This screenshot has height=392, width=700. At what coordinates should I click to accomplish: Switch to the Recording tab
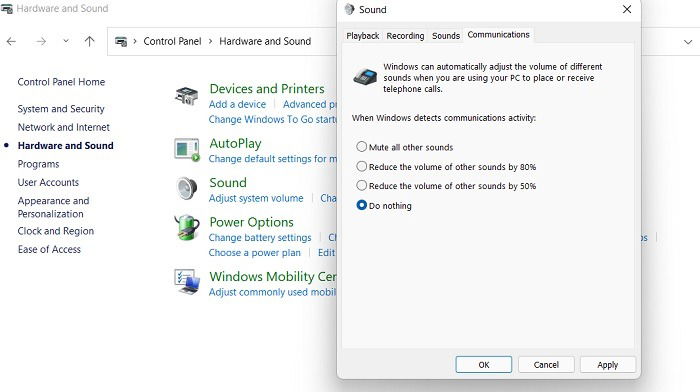click(405, 36)
